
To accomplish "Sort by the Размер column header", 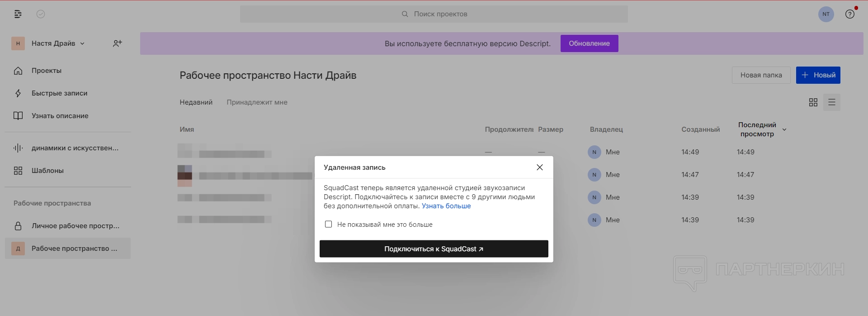I will tap(551, 129).
